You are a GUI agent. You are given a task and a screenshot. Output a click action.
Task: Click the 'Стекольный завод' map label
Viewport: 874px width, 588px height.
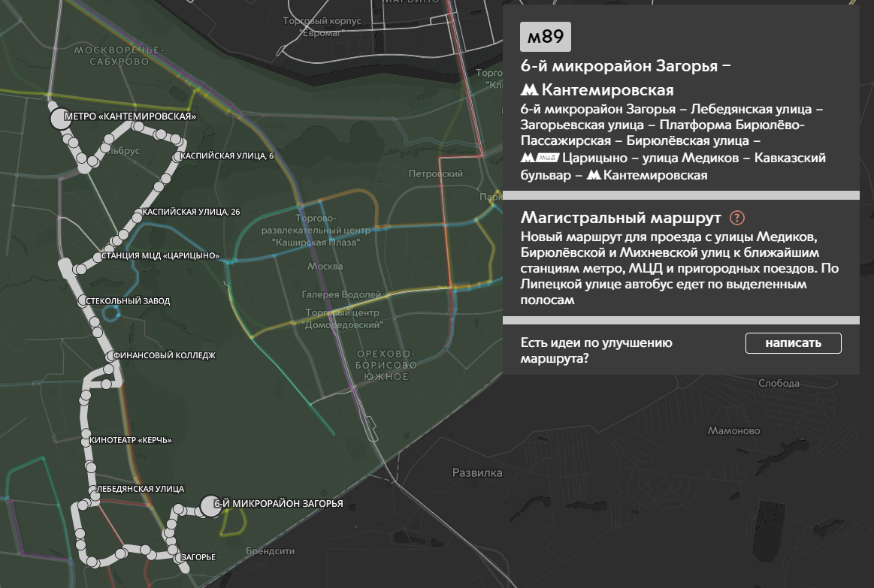(x=128, y=300)
